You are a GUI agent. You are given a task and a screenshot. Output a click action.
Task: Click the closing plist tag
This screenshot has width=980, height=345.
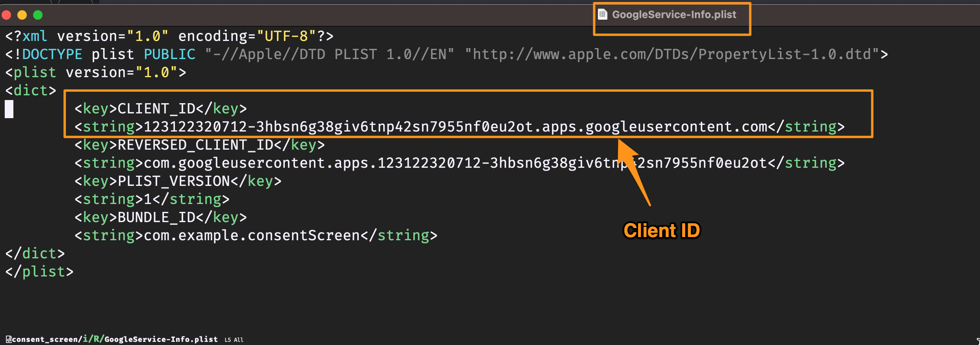39,272
